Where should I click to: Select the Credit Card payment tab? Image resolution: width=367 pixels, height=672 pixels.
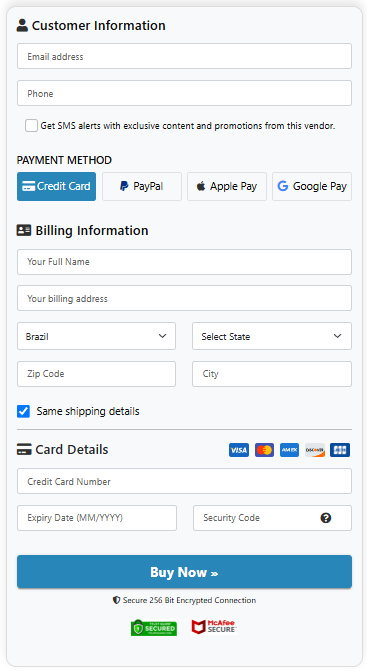pyautogui.click(x=57, y=186)
